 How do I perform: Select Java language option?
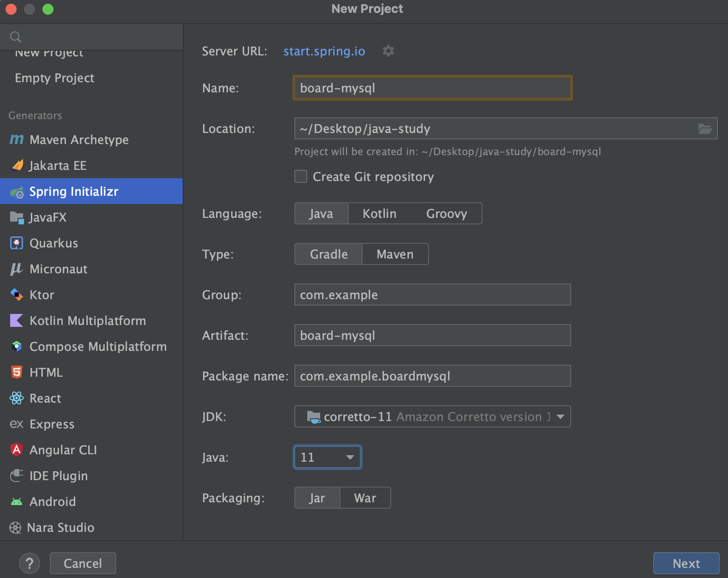click(321, 213)
